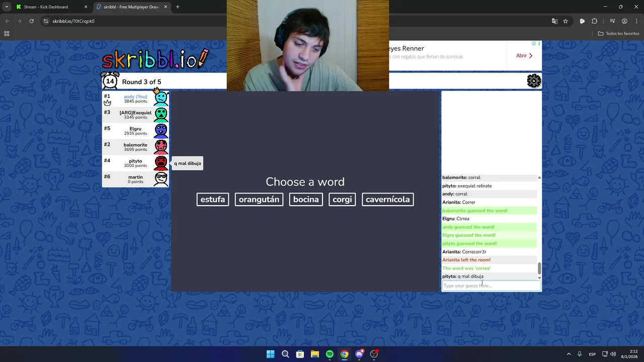
Task: Select pityto's red avatar
Action: click(x=161, y=163)
